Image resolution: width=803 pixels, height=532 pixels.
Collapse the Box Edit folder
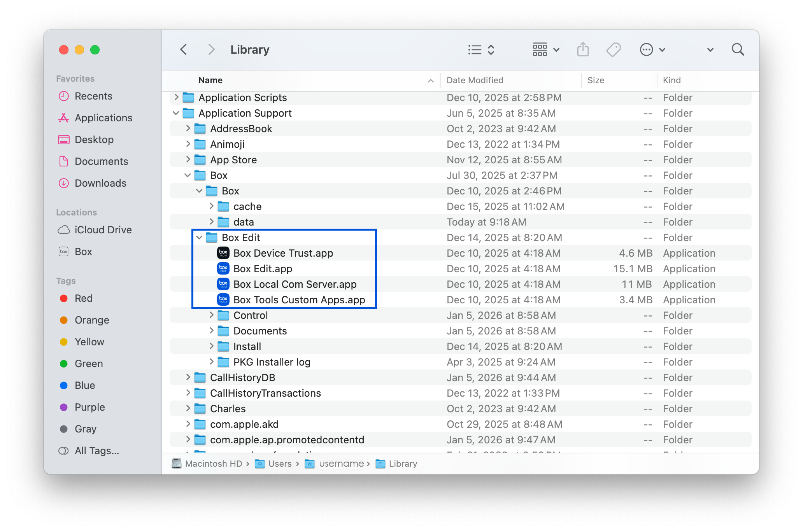tap(200, 238)
